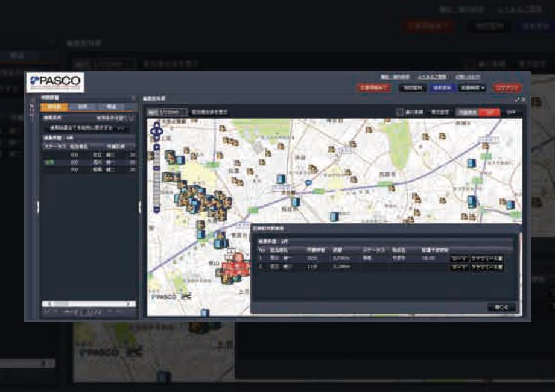Click the blue vehicle marker nearest map's right edge

pos(510,205)
